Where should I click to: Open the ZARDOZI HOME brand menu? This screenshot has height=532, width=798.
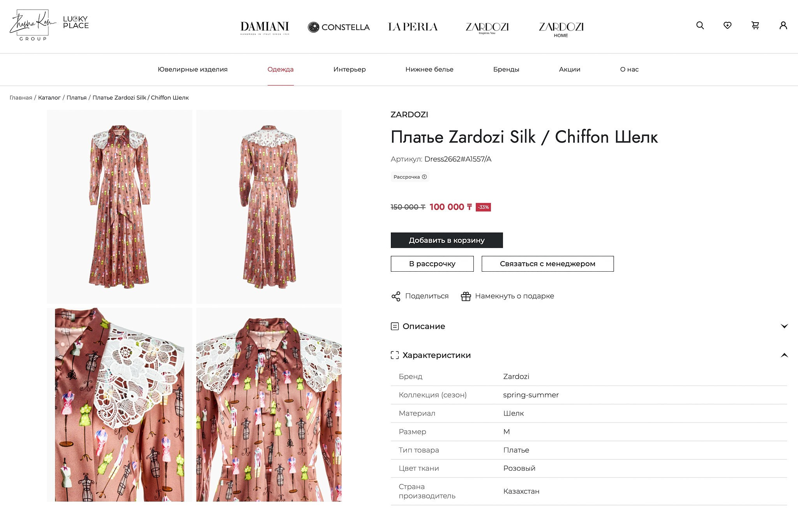(562, 30)
